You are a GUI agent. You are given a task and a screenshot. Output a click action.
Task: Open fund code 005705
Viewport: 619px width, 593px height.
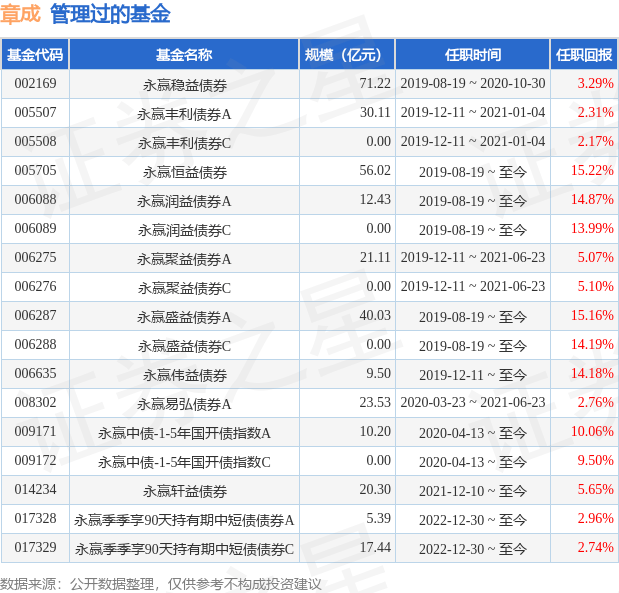point(35,171)
